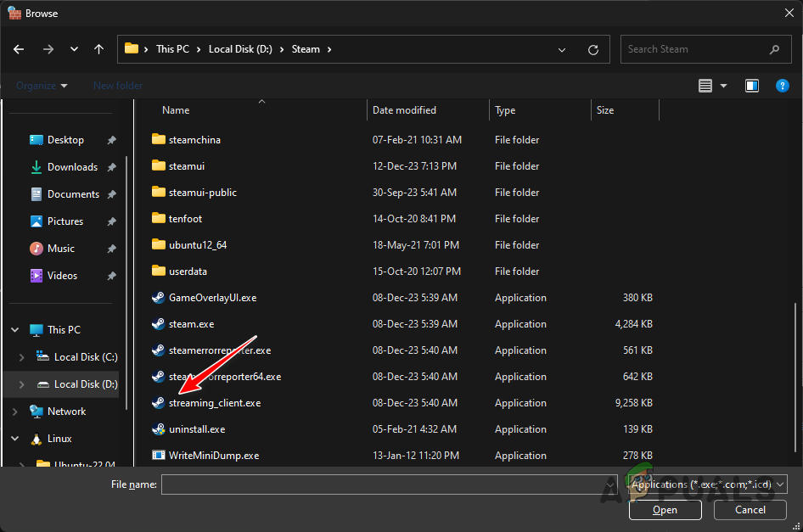The image size is (803, 532).
Task: Select the uninstall.exe application
Action: 198,428
